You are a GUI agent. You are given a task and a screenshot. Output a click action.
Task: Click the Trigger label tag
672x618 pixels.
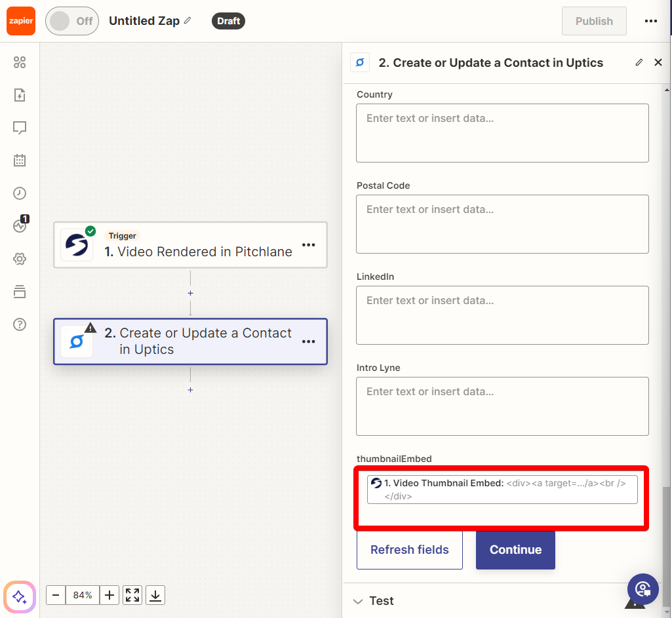tap(122, 235)
